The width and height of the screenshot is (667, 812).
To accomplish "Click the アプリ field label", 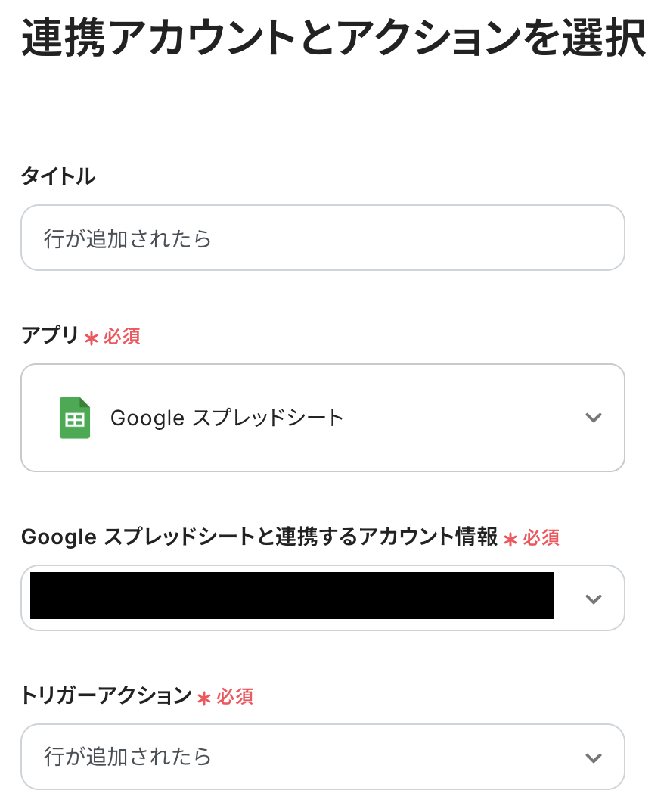I will tap(50, 335).
